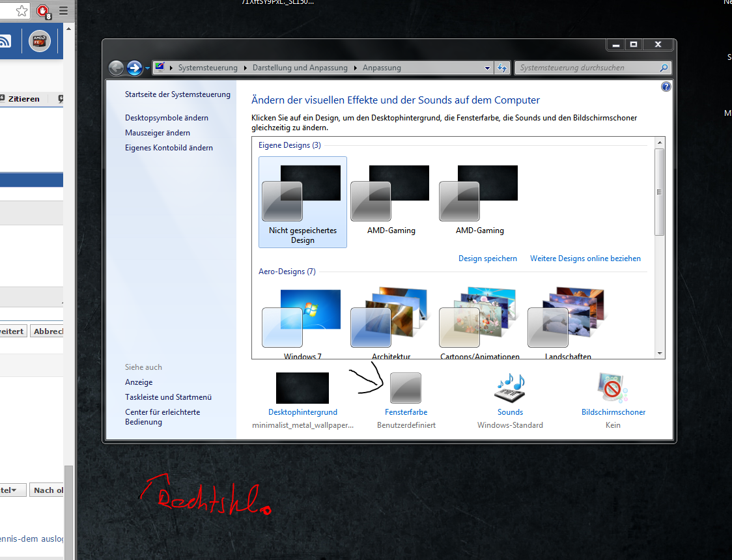Click the AMD FX round avatar icon
Image resolution: width=732 pixels, height=560 pixels.
[39, 42]
